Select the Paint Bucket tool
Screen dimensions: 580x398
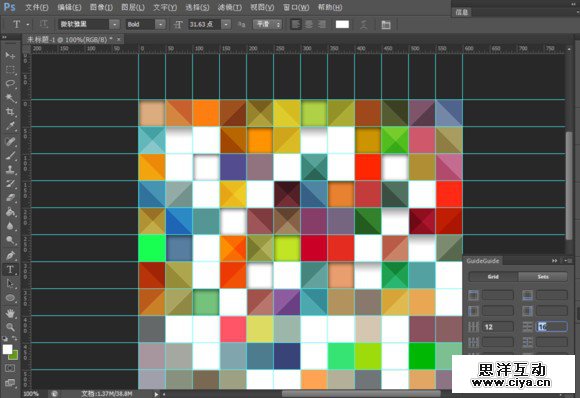point(10,212)
